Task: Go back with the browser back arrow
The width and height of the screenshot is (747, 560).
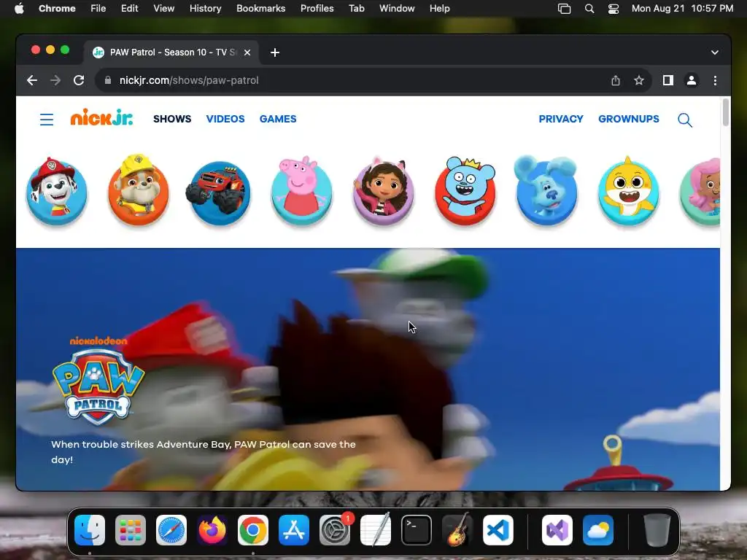Action: tap(32, 80)
